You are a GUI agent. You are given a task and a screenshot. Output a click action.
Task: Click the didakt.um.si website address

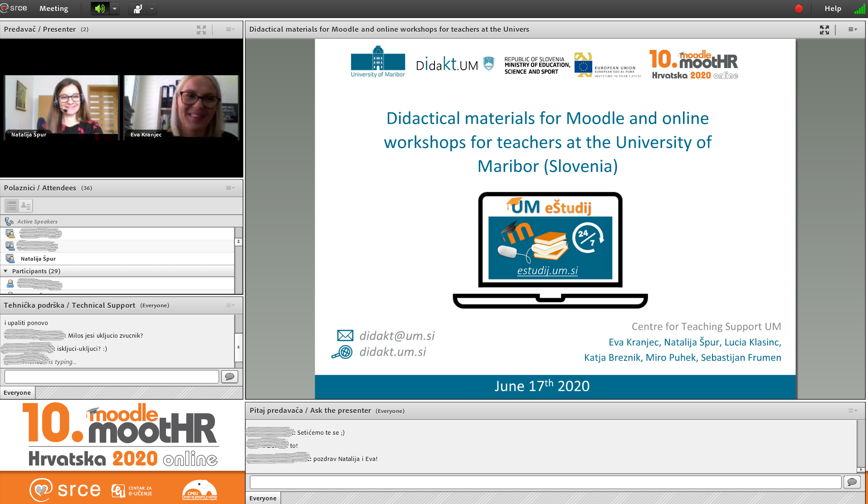(x=393, y=352)
